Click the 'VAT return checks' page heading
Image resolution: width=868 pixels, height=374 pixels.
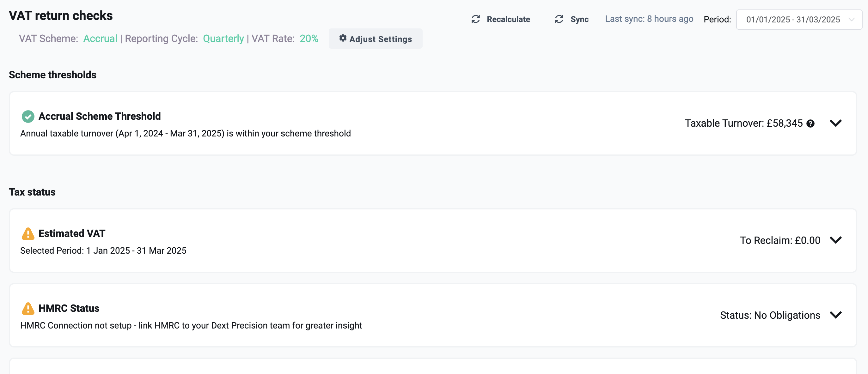(x=61, y=15)
